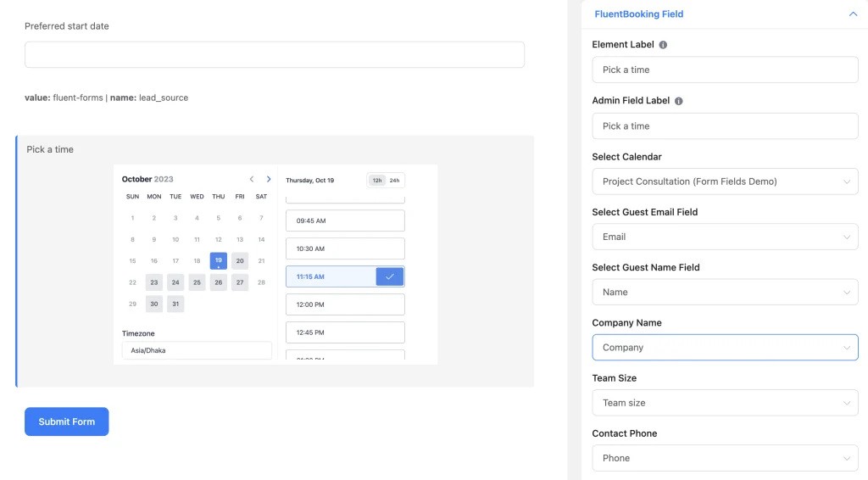Screen dimensions: 868x480
Task: Open the Company Name dropdown
Action: point(725,348)
